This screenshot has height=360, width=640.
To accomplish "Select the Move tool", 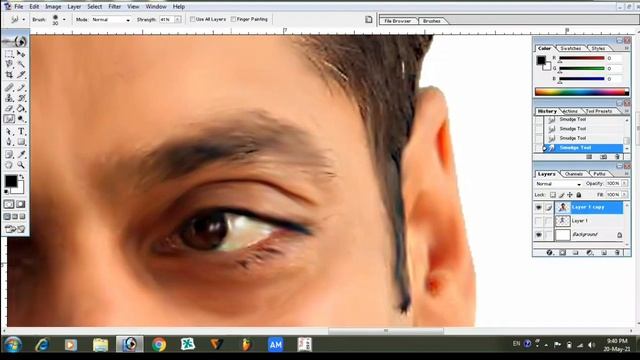I will [21, 54].
